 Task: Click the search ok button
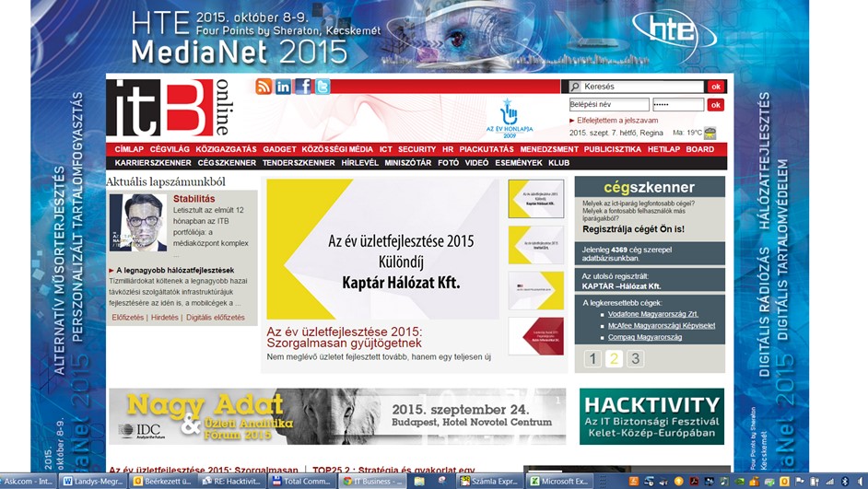(x=716, y=87)
